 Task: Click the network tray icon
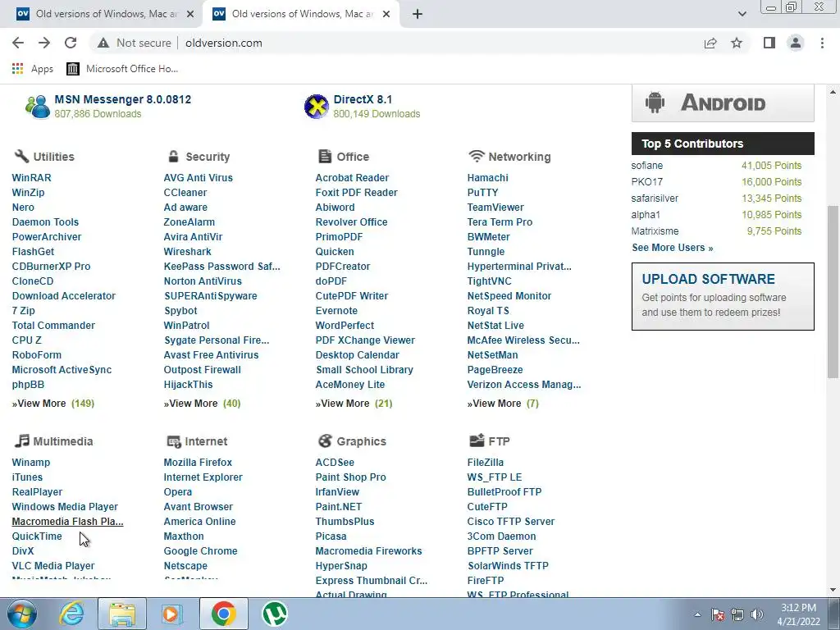pos(737,614)
